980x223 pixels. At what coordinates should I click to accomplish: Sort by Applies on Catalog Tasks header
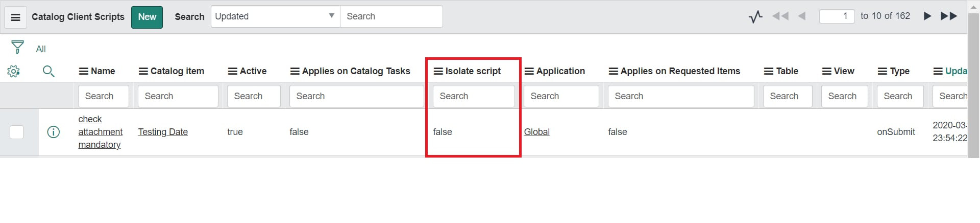(x=356, y=71)
